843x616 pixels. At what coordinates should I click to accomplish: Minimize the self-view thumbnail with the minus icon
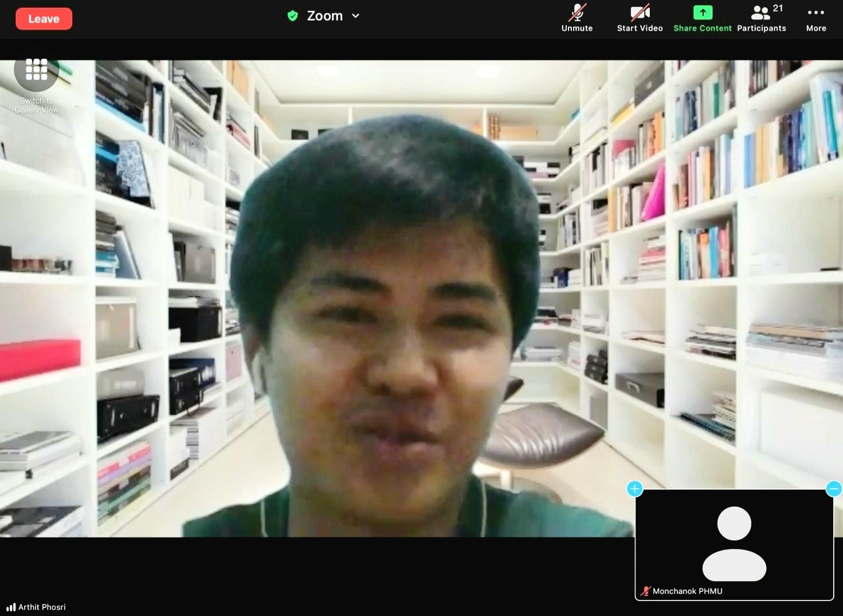pyautogui.click(x=834, y=489)
